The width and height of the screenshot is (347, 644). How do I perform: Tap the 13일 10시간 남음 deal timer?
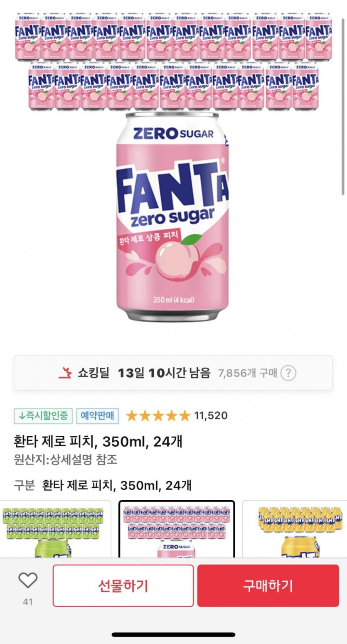164,373
